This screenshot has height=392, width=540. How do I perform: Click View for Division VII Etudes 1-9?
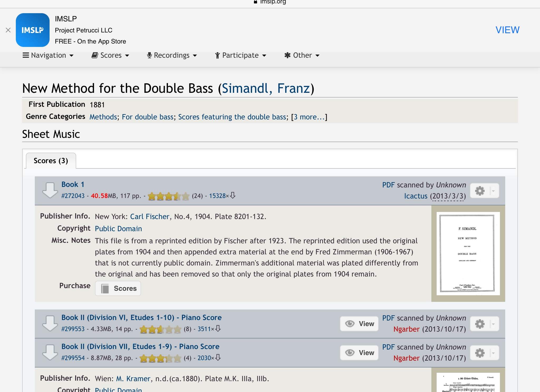click(359, 353)
